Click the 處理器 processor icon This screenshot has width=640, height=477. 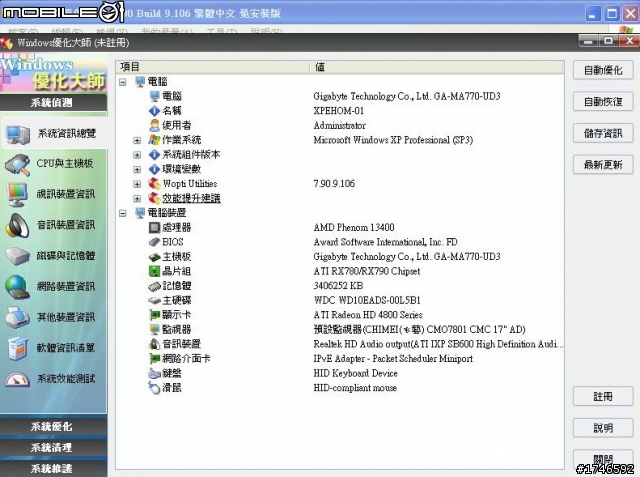[x=154, y=227]
